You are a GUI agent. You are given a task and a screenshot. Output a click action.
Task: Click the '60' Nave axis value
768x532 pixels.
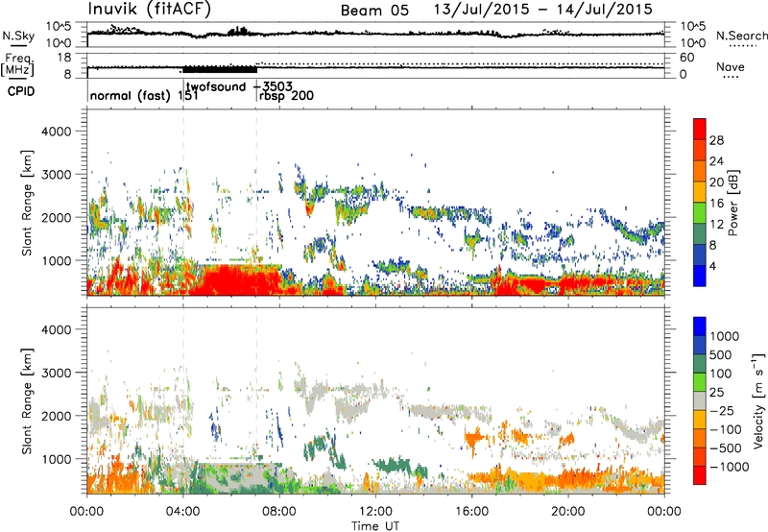tap(686, 58)
